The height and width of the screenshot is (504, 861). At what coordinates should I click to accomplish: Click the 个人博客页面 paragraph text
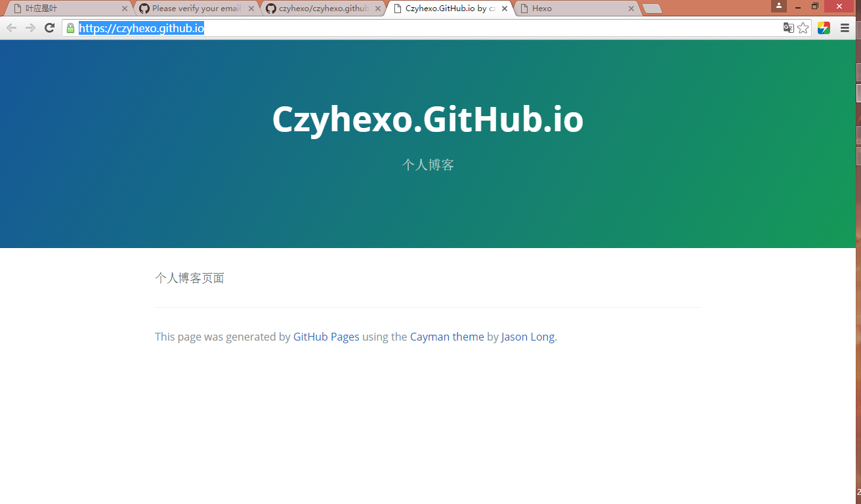190,278
